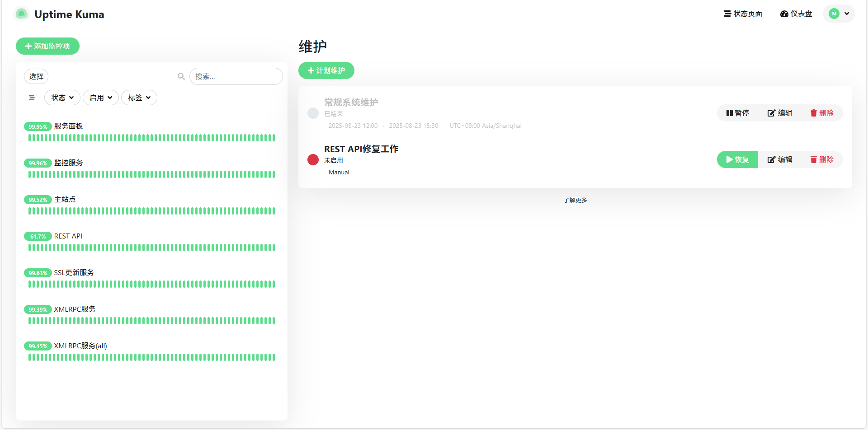Click the REST API heartbeat bar
The height and width of the screenshot is (430, 868).
(x=151, y=248)
